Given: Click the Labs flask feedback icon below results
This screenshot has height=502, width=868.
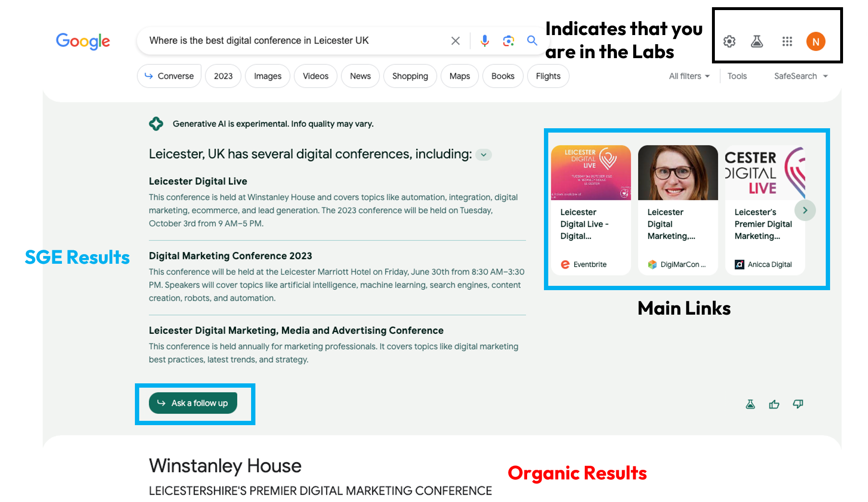Looking at the screenshot, I should point(750,404).
